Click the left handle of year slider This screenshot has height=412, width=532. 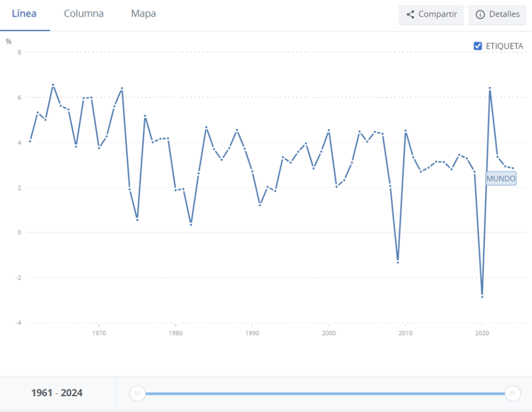137,393
